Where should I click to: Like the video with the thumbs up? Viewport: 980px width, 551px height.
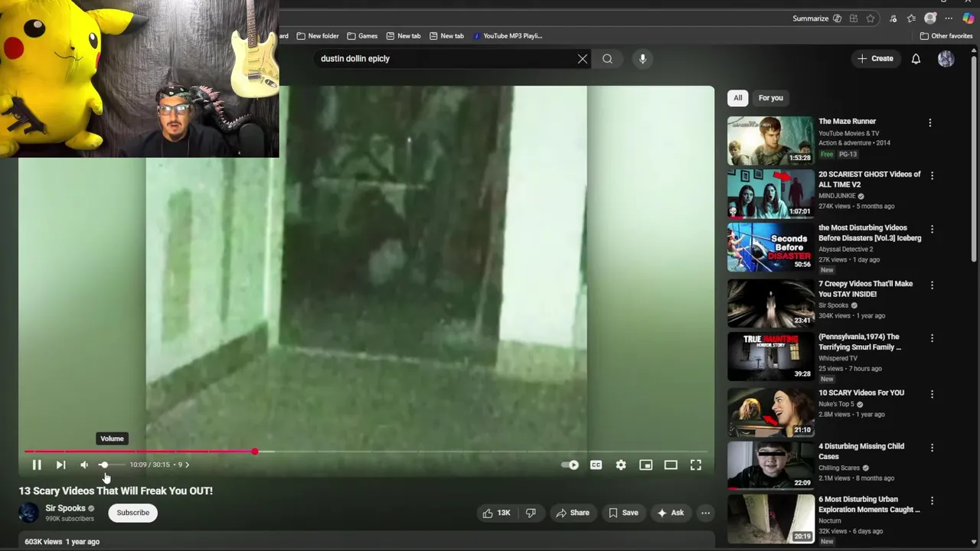click(x=496, y=513)
